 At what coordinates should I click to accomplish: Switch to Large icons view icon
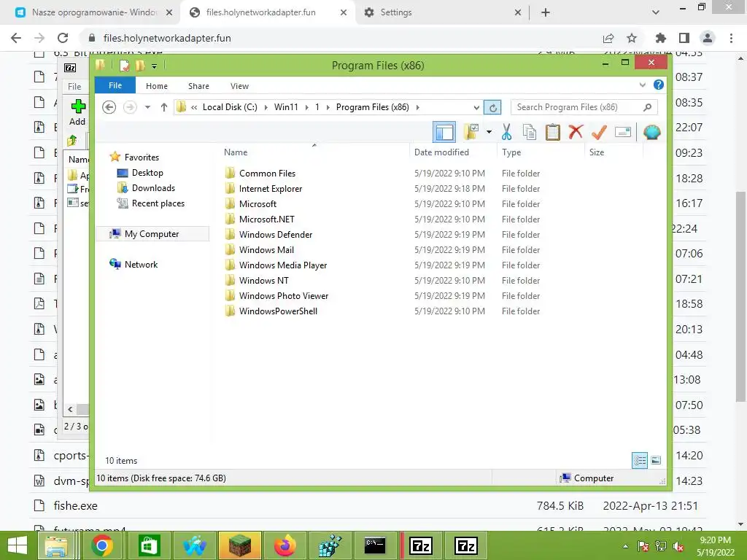pos(656,460)
